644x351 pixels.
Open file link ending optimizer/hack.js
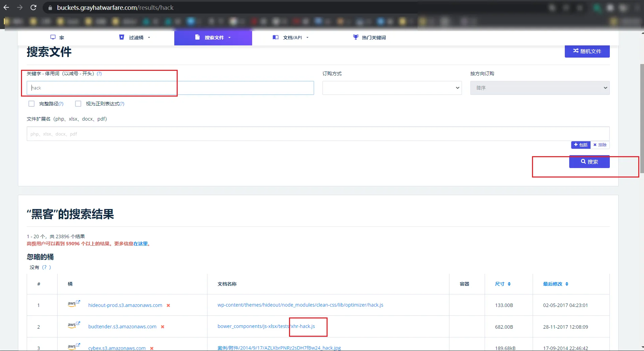pos(300,305)
